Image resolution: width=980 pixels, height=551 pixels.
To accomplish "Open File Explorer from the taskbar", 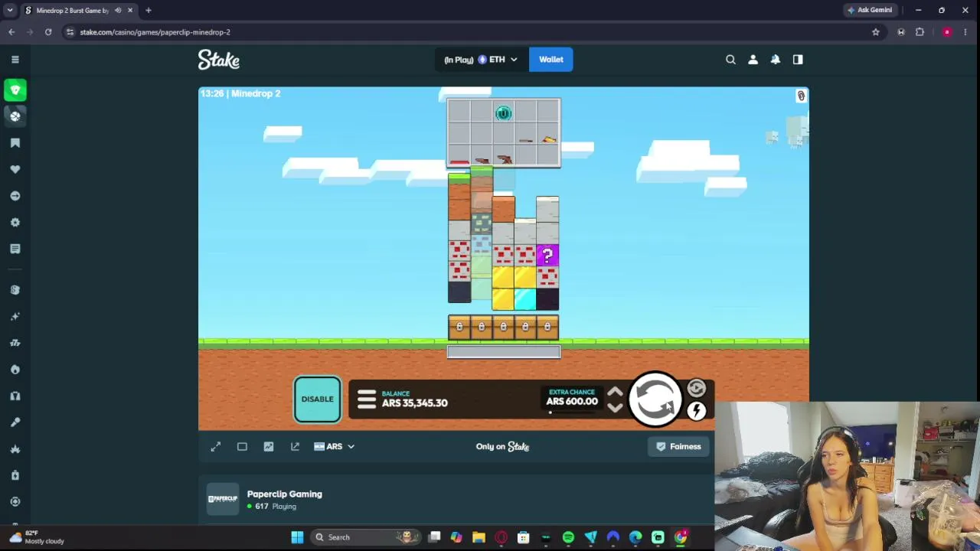I will pos(479,537).
